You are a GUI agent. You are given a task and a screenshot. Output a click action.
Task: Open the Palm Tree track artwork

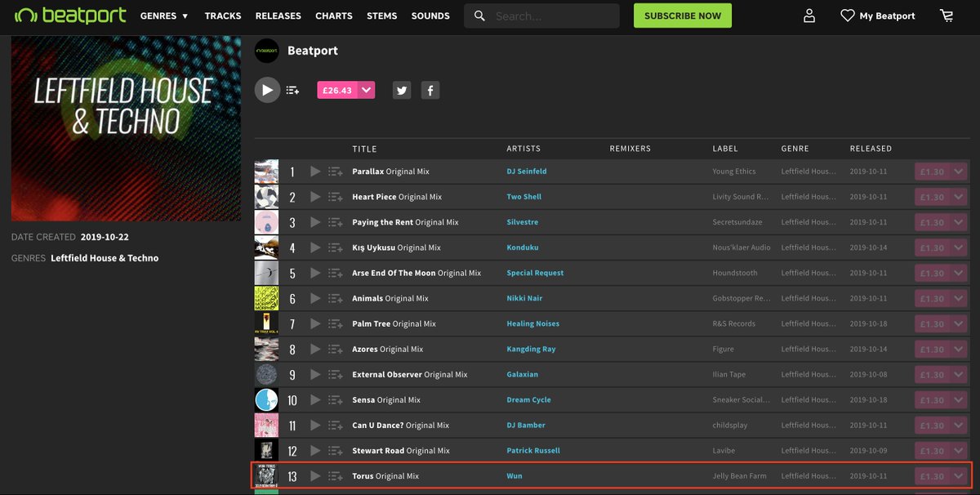pyautogui.click(x=266, y=323)
